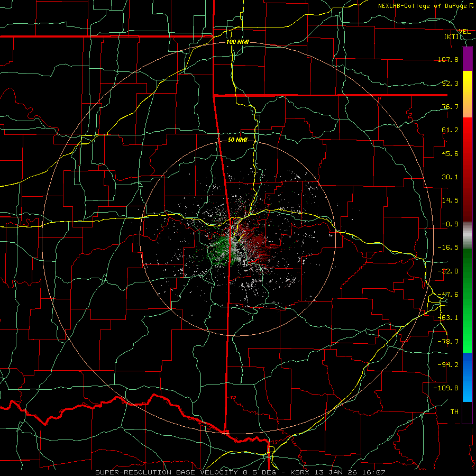This screenshot has width=476, height=476.
Task: Click the -109.8 velocity value
Action: click(x=446, y=388)
